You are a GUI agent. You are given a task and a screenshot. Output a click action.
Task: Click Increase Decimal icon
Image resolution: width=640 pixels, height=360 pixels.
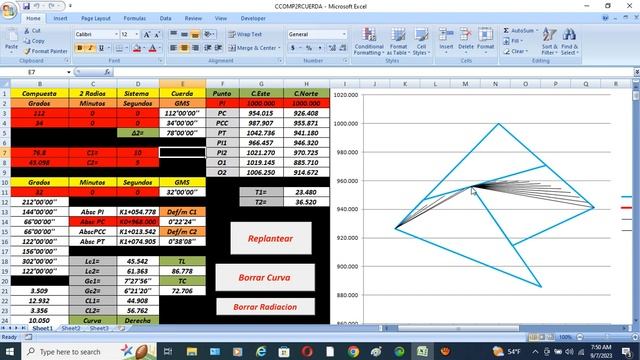click(x=332, y=48)
